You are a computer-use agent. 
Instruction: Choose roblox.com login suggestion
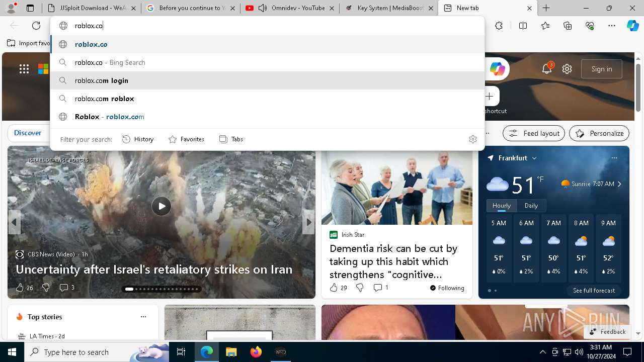click(267, 80)
